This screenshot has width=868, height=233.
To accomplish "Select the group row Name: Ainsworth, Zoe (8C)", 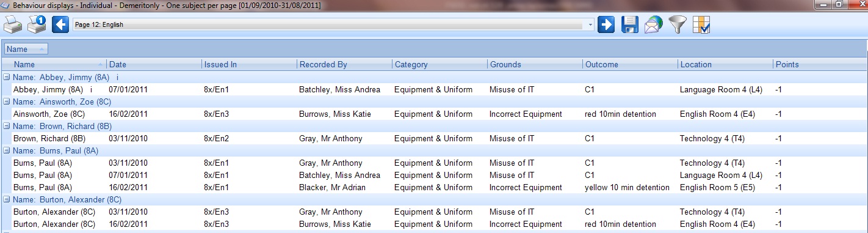I will tap(434, 102).
